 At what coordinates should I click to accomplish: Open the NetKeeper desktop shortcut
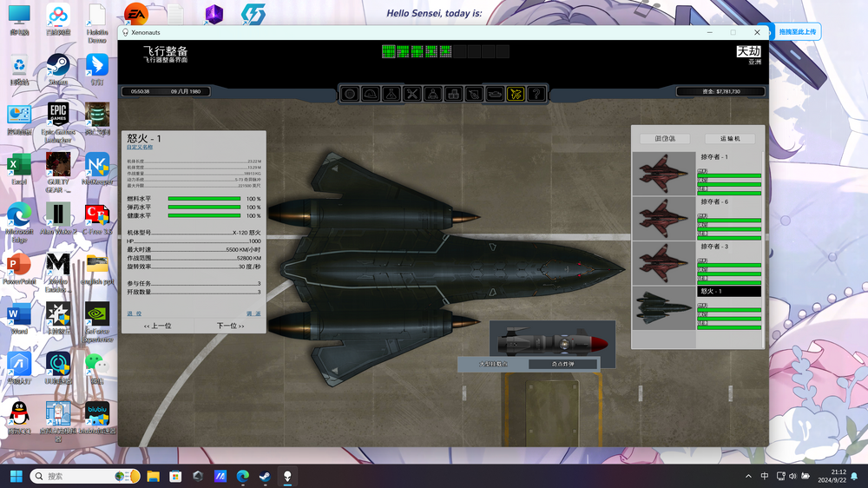[97, 168]
